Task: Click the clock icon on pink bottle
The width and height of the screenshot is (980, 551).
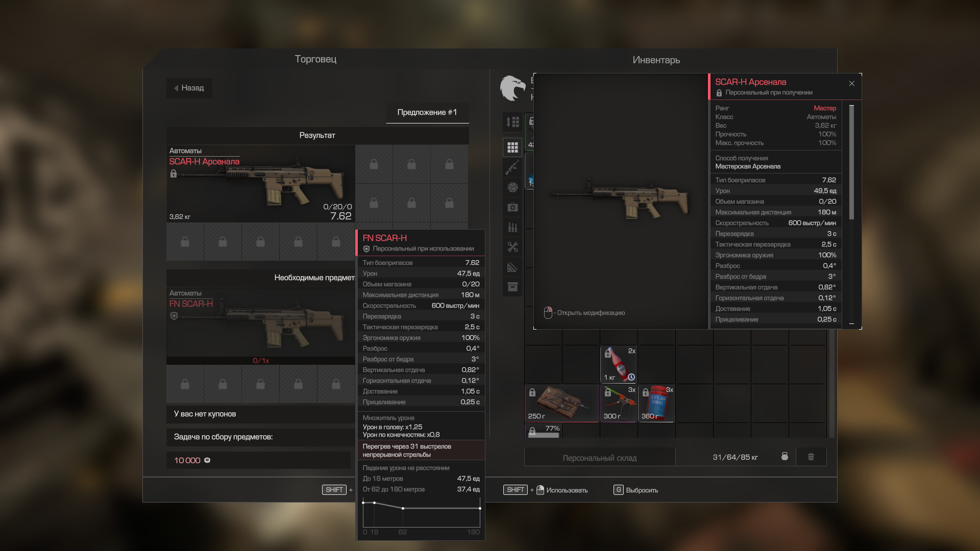Action: point(631,378)
